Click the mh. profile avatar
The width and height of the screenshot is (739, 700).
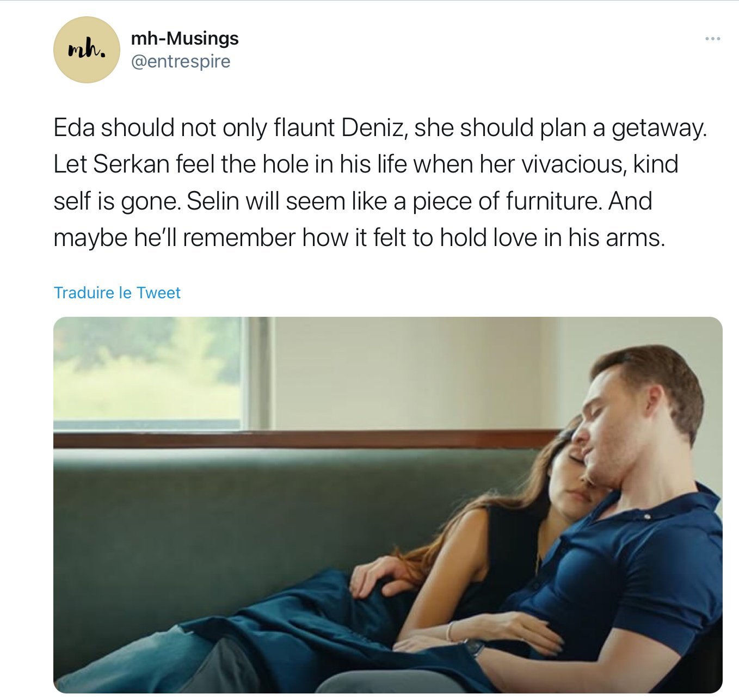[87, 50]
